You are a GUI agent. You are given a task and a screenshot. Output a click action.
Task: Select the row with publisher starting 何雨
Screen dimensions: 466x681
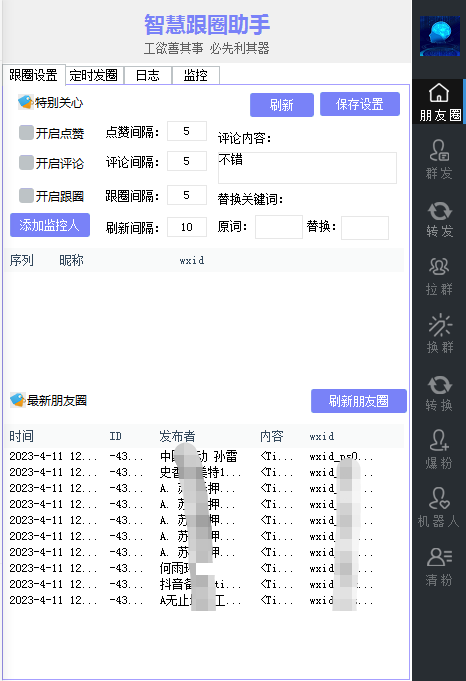coord(205,568)
